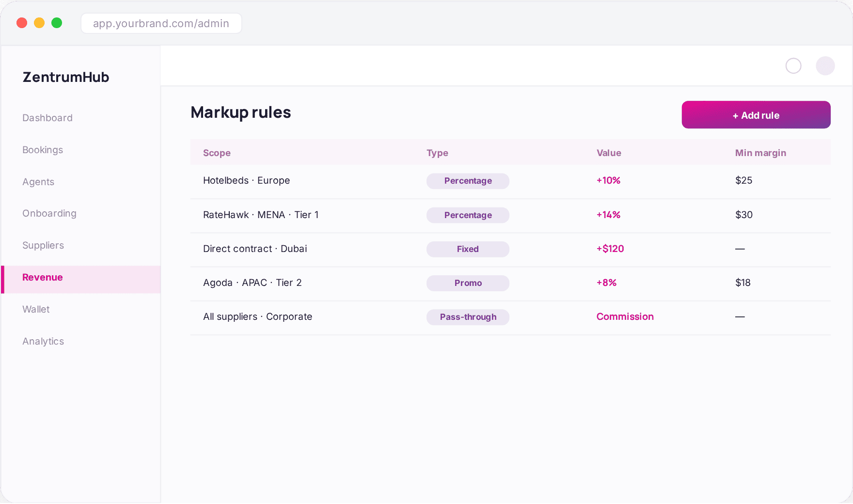Select the Hotelbeds · Europe rule
853x504 pixels.
(x=510, y=182)
